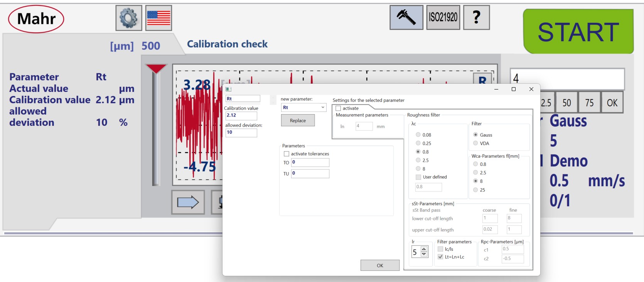Uncheck the Lt=Ln+Lc checkbox
Screen dimensions: 644x282
point(440,257)
